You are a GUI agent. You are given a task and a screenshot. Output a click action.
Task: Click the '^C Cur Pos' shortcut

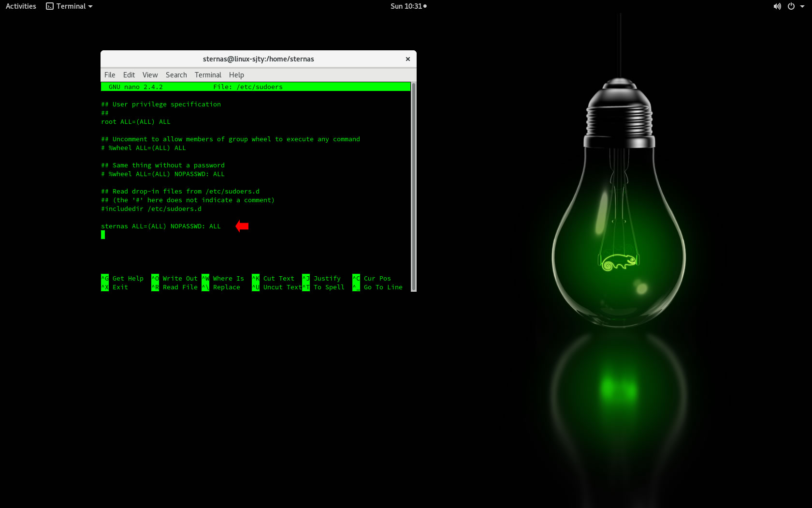372,279
